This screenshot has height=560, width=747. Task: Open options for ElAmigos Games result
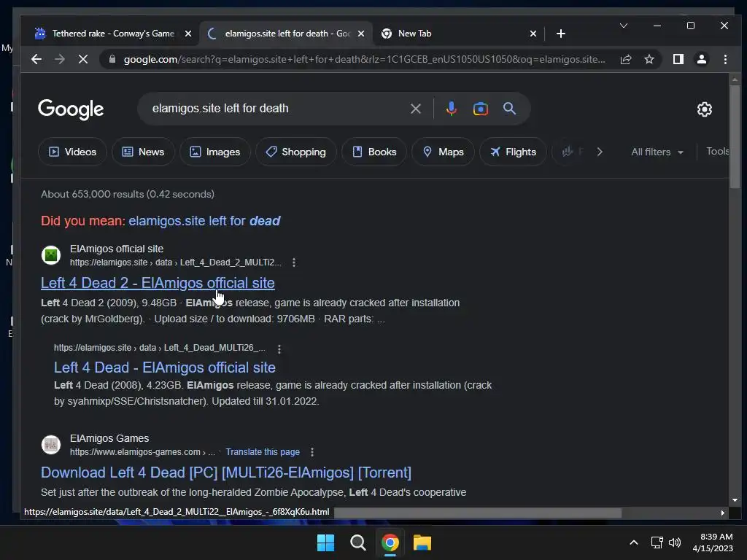click(312, 452)
